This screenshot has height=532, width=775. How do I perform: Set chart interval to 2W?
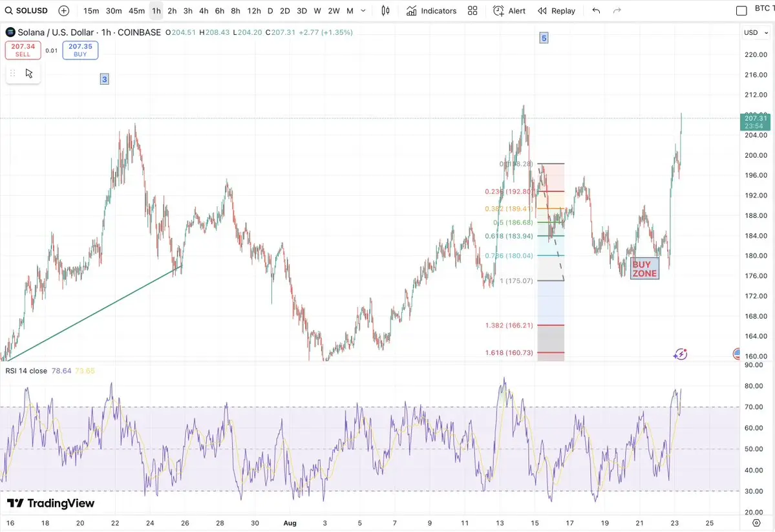[x=334, y=10]
